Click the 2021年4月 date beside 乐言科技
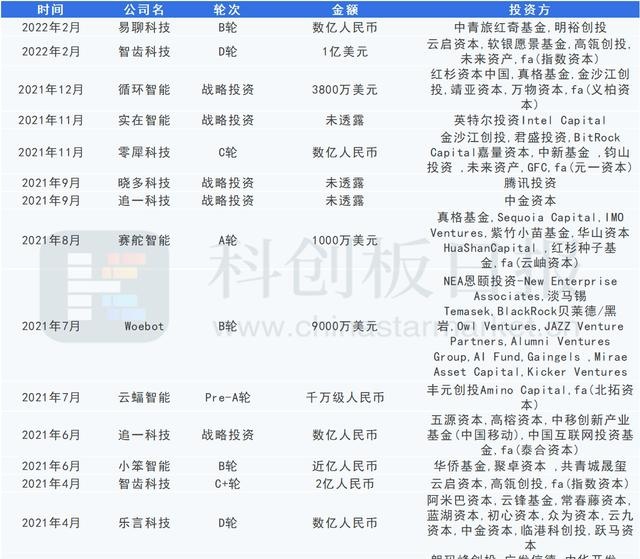This screenshot has width=640, height=559. tap(51, 522)
